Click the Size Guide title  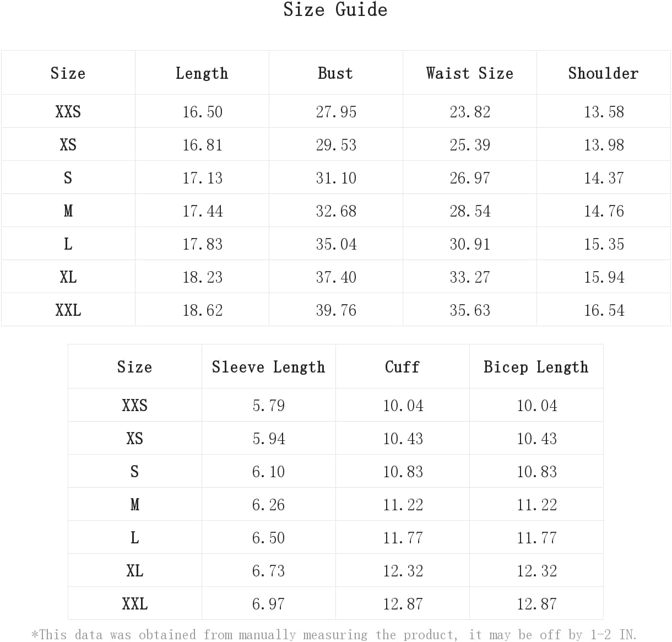click(335, 9)
